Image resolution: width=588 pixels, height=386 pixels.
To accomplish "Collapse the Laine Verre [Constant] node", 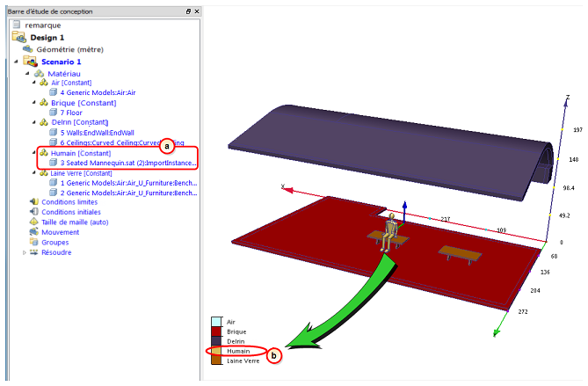I will point(34,173).
